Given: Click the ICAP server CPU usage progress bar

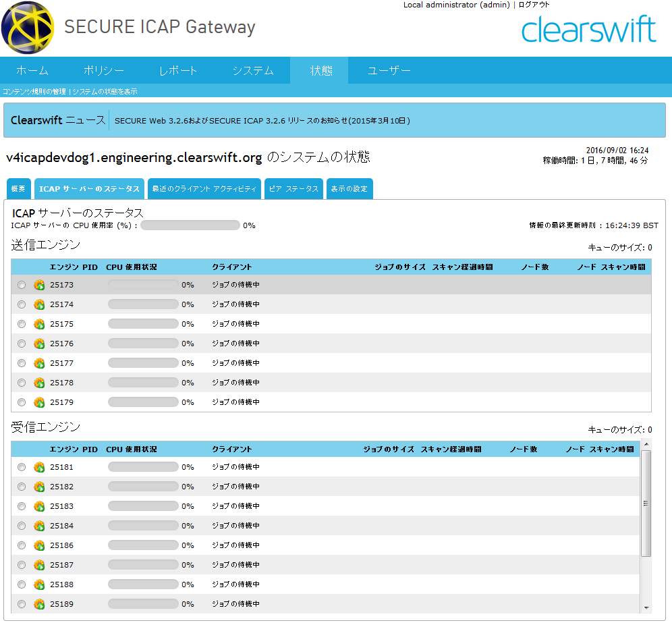Looking at the screenshot, I should (190, 225).
